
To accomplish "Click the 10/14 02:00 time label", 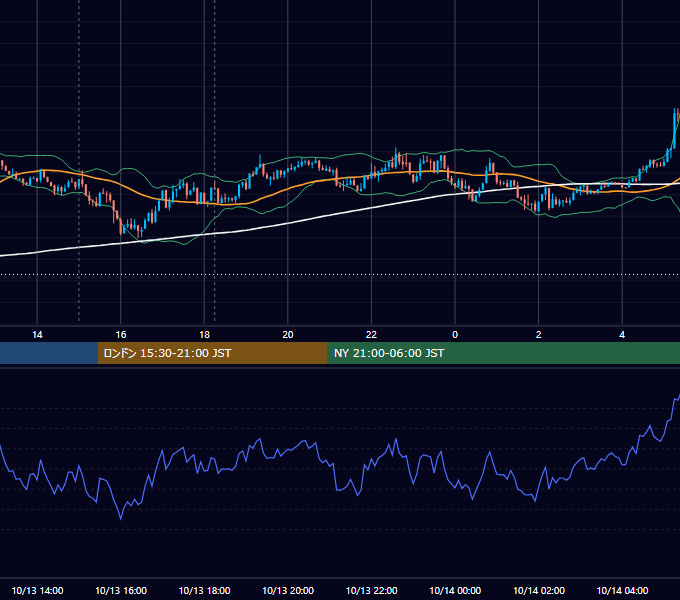I will point(539,590).
